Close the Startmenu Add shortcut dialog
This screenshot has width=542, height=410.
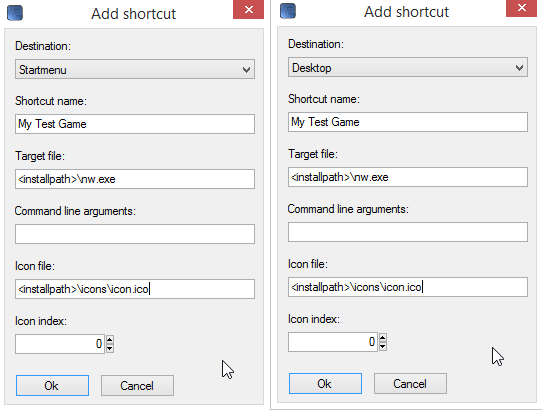point(249,9)
